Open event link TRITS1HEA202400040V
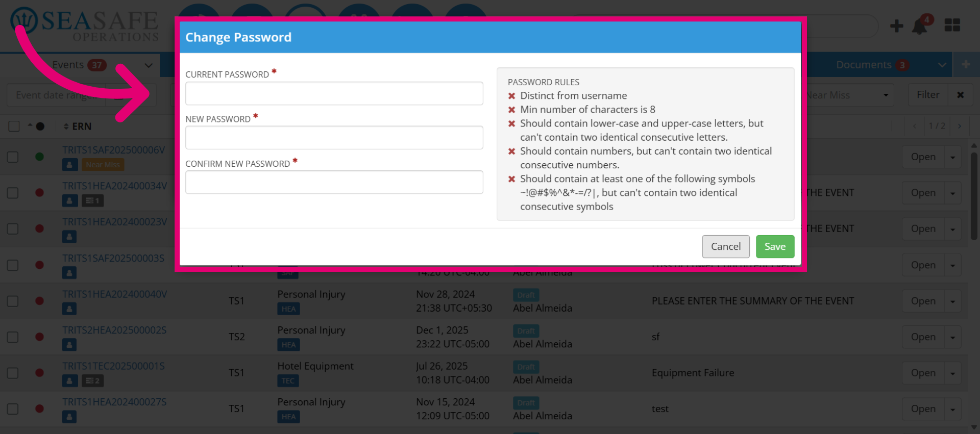 pos(114,294)
